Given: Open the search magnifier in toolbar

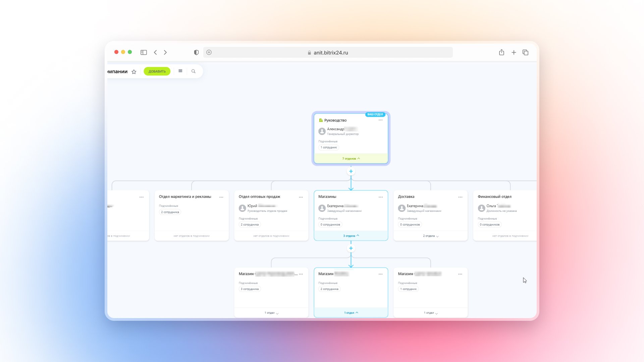Looking at the screenshot, I should pos(193,71).
